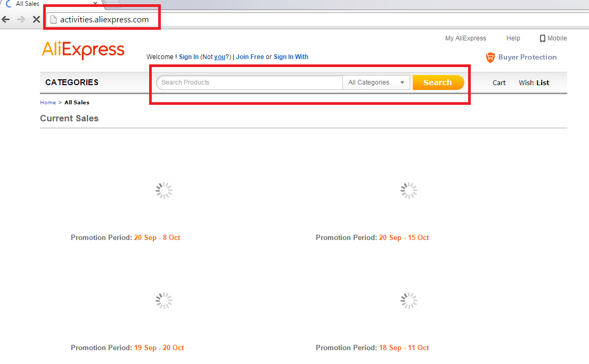Screen dimensions: 589x364
Task: Click the Sign In link
Action: click(189, 57)
